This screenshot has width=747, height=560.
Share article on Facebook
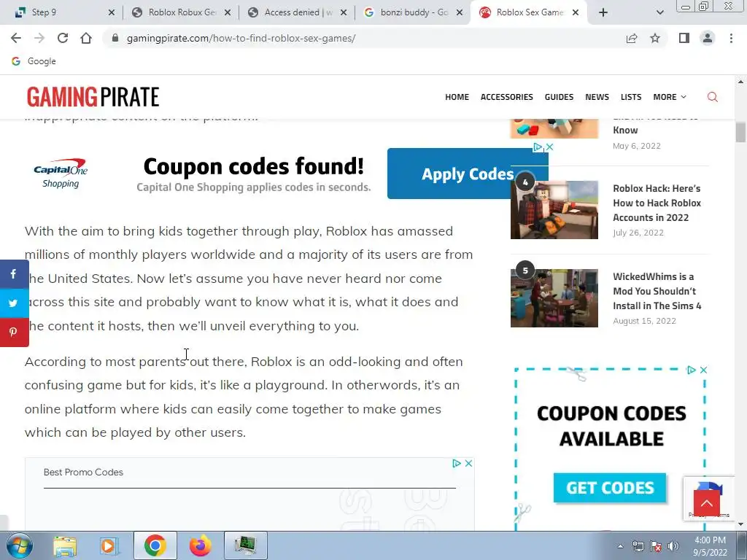(x=13, y=274)
